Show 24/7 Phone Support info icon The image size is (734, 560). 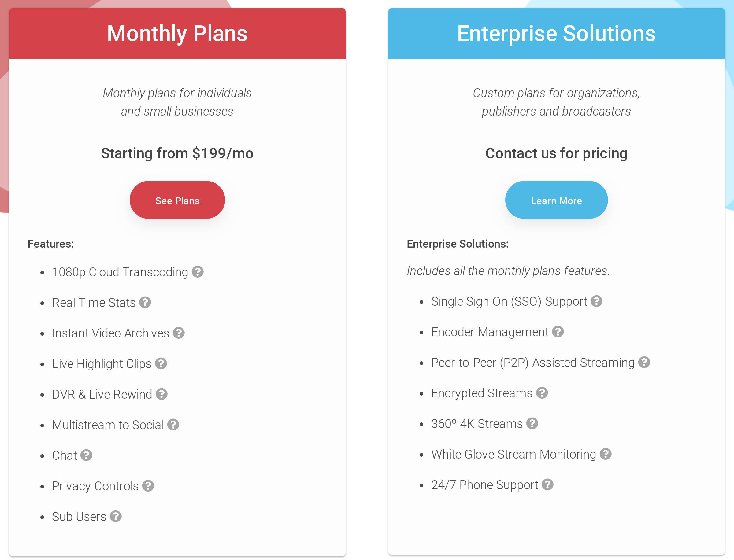(x=547, y=485)
